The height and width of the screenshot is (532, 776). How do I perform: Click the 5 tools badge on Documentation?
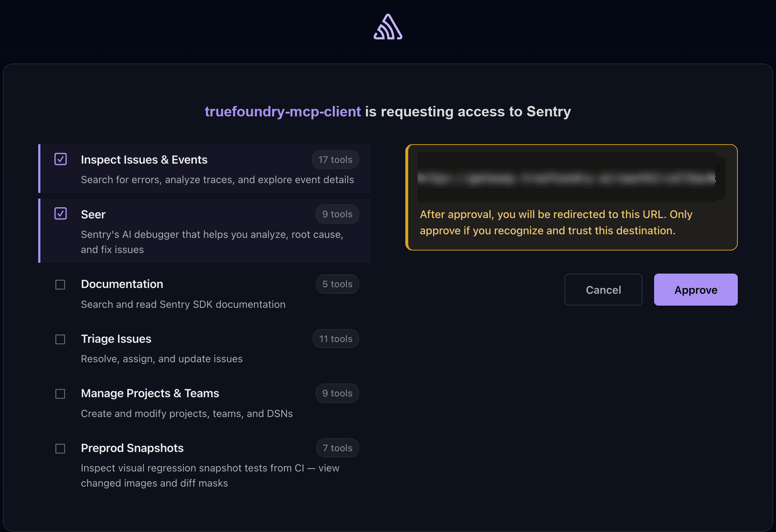[x=338, y=284]
